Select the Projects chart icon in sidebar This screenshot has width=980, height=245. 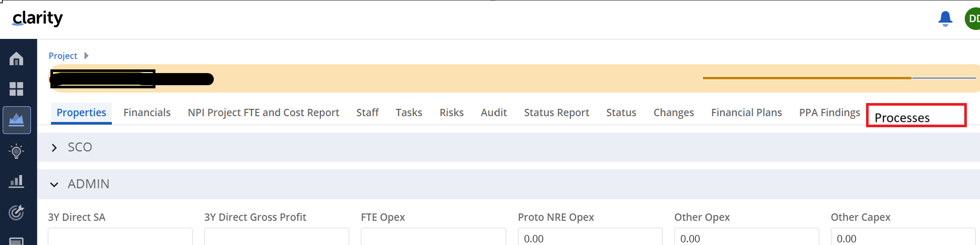click(x=17, y=120)
